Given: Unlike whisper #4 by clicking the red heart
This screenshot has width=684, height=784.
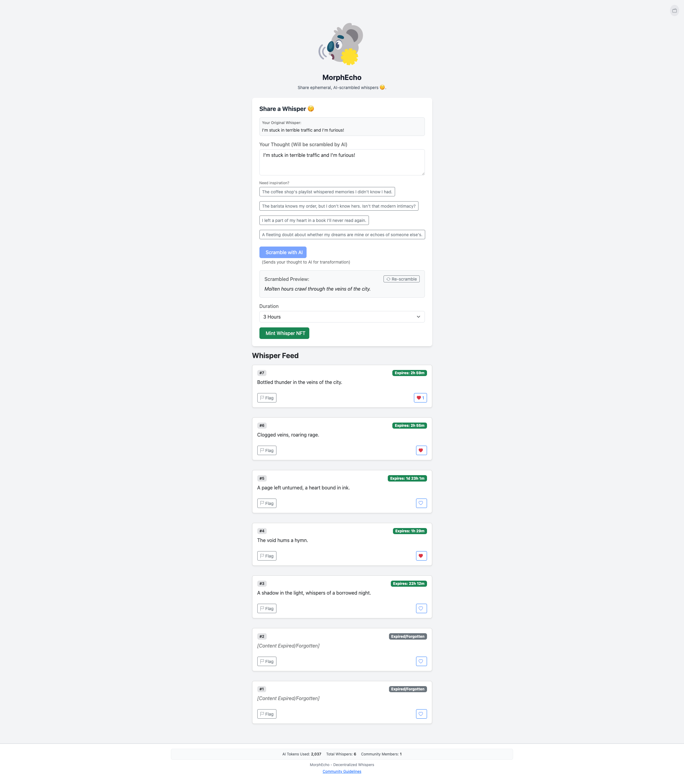Looking at the screenshot, I should 421,556.
